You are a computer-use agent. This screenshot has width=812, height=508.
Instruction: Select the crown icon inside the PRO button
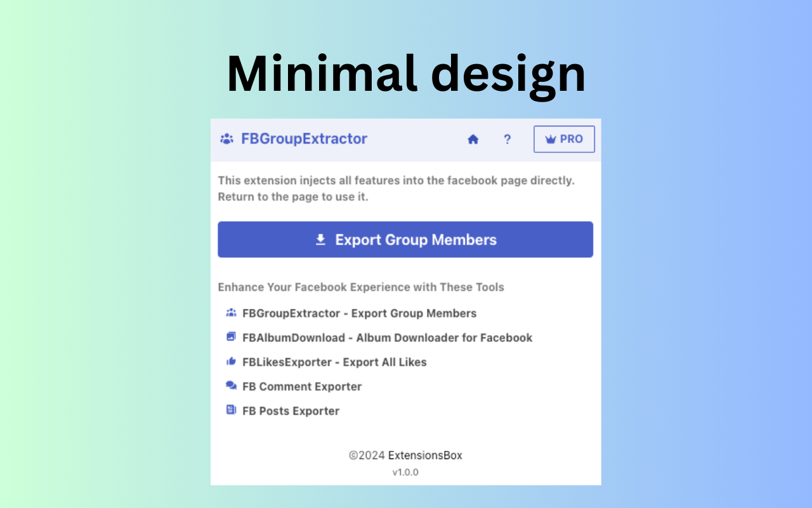point(551,139)
